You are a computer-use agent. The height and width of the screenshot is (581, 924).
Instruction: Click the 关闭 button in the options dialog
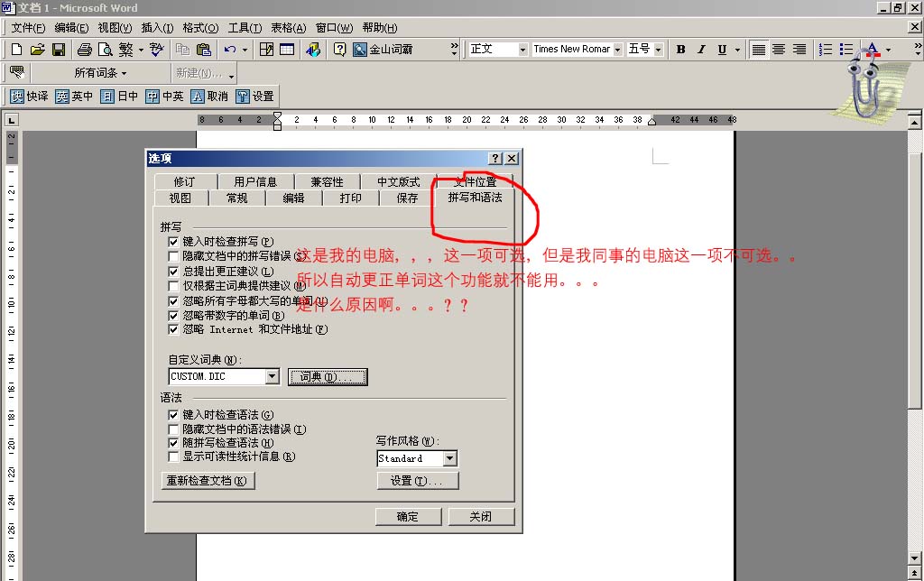[482, 517]
